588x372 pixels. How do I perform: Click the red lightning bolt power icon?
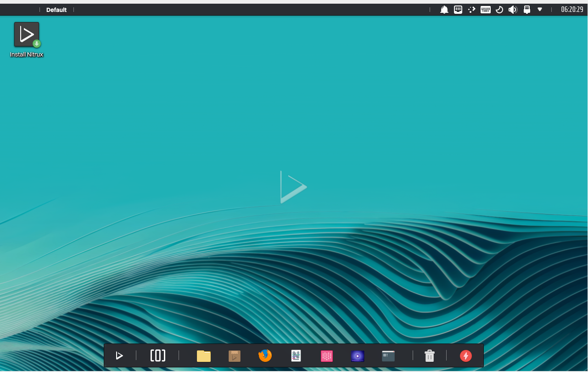[466, 356]
